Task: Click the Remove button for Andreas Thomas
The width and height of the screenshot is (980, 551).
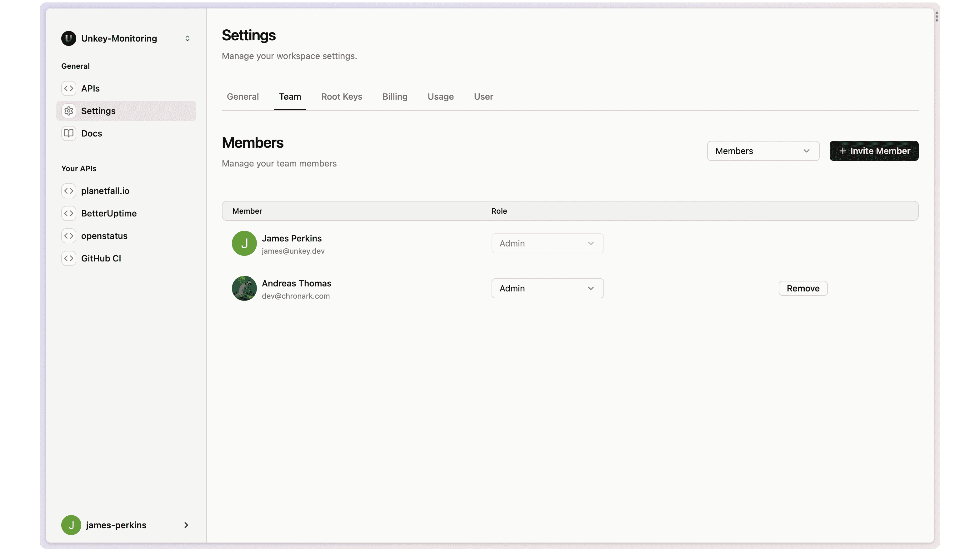Action: (x=803, y=288)
